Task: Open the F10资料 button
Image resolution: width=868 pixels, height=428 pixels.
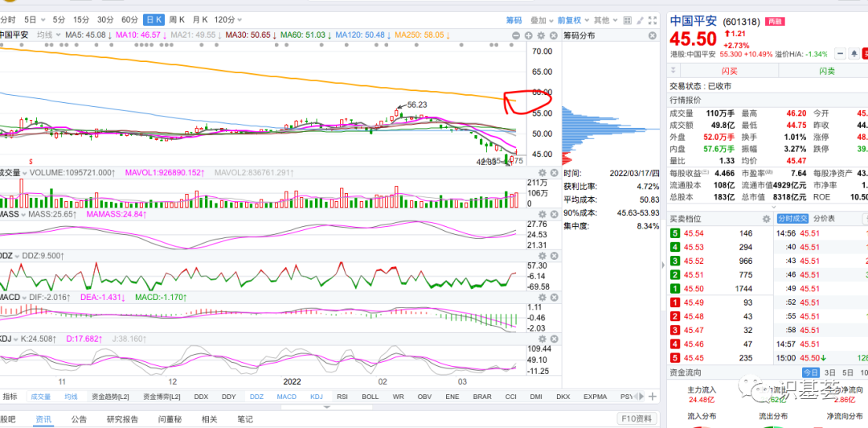Action: [x=637, y=418]
